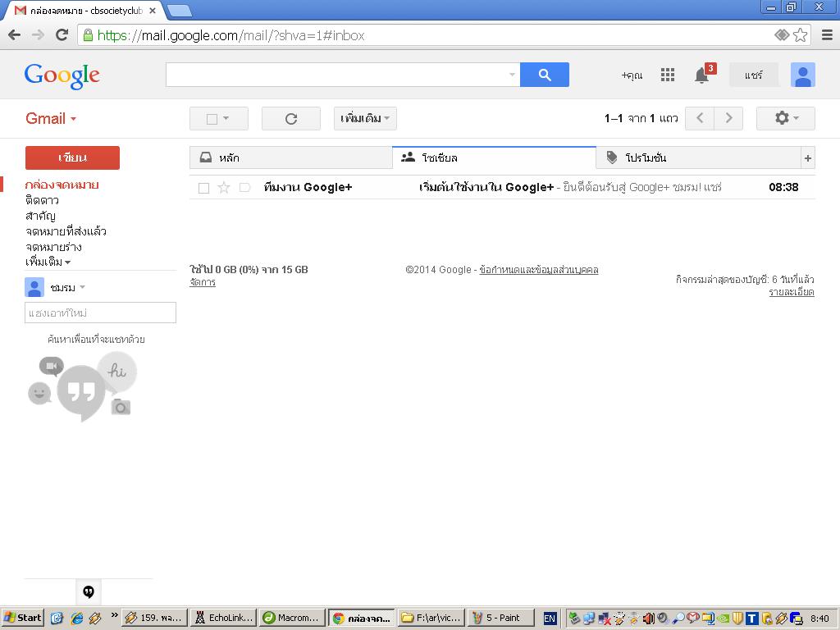The height and width of the screenshot is (630, 840).
Task: Switch to the โซเชียล tab
Action: (x=494, y=157)
